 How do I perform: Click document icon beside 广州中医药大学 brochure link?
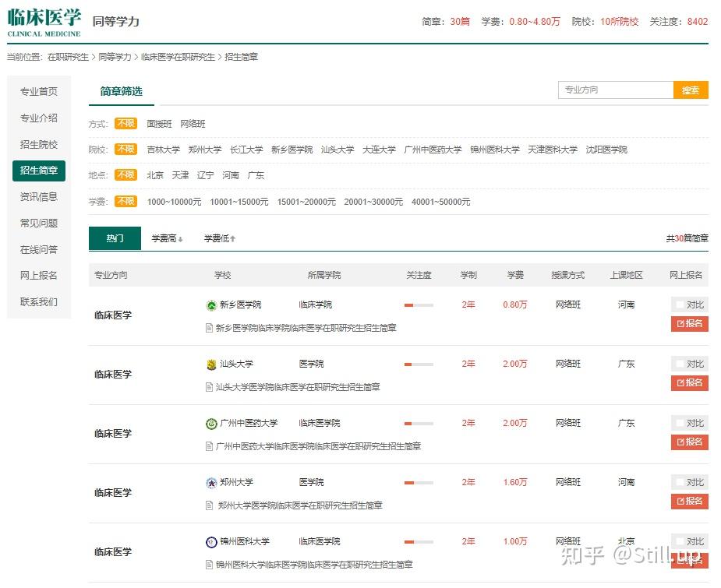[209, 446]
